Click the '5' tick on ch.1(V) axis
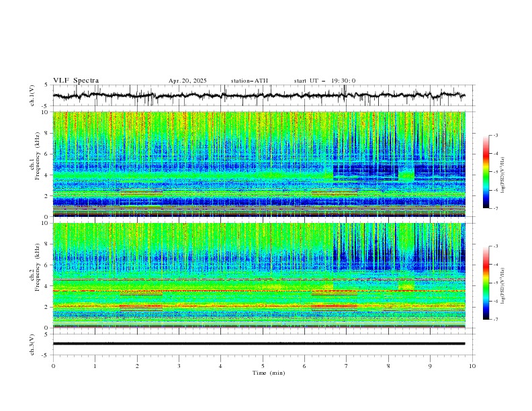The height and width of the screenshot is (411, 532). tap(46, 85)
